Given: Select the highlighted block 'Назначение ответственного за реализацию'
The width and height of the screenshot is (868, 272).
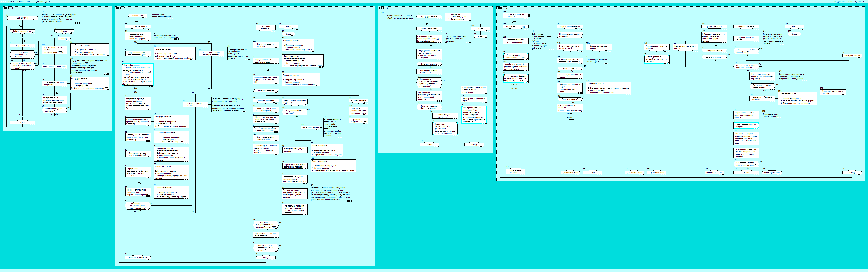Looking at the screenshot, I should [x=445, y=129].
